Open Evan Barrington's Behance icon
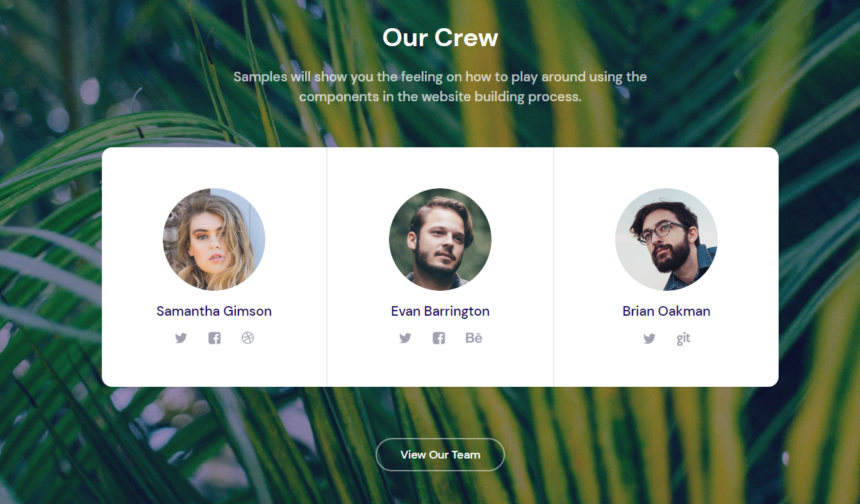Screen dimensions: 860x504 [474, 338]
